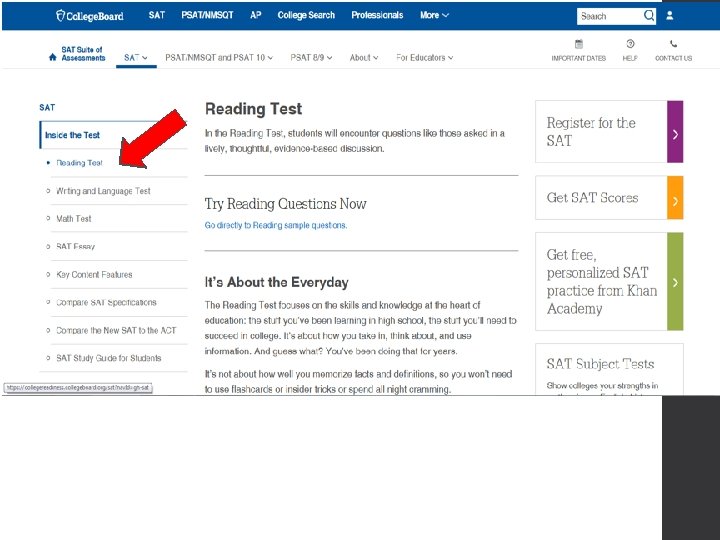
Task: Select Reading Test in sidebar
Action: pyautogui.click(x=79, y=163)
